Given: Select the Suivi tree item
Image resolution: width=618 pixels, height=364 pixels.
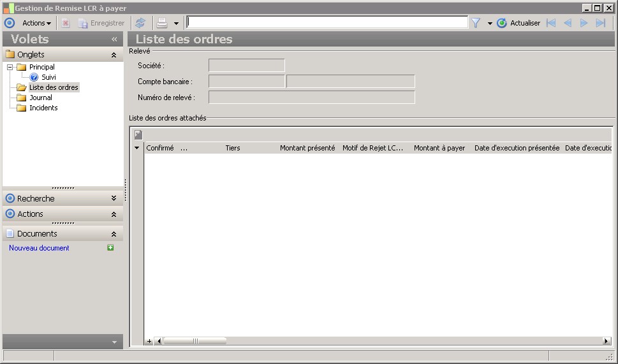Looking at the screenshot, I should tap(48, 77).
